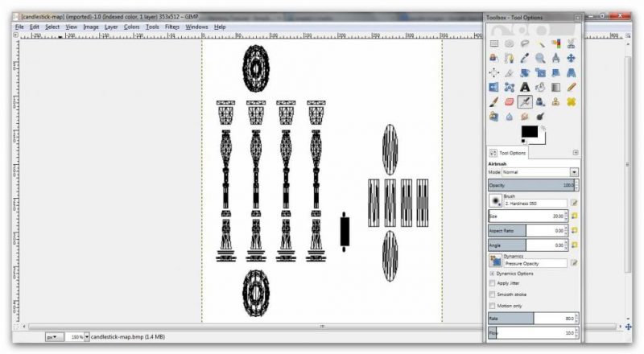Enable the Smooth stroke checkbox

coord(493,294)
